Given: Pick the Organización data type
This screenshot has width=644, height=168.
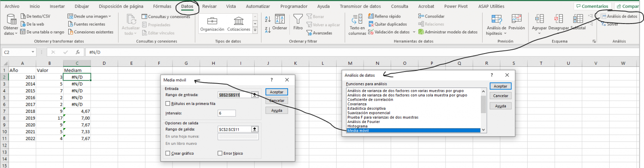Looking at the screenshot, I should coord(212,24).
